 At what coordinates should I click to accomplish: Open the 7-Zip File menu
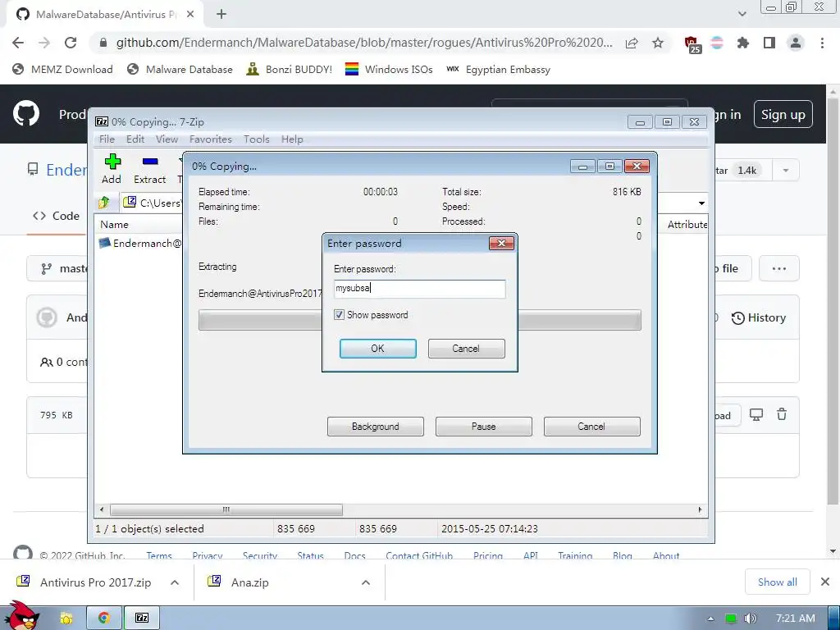click(x=107, y=139)
